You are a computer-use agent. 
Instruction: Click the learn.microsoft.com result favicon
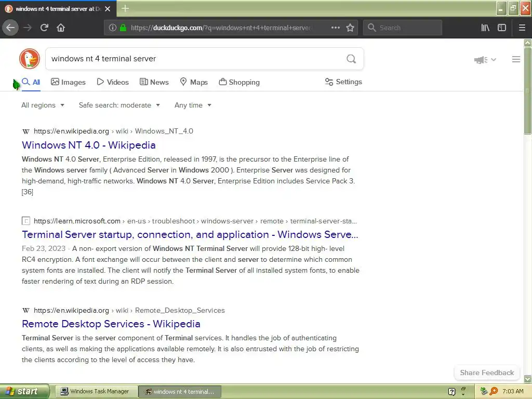coord(26,221)
